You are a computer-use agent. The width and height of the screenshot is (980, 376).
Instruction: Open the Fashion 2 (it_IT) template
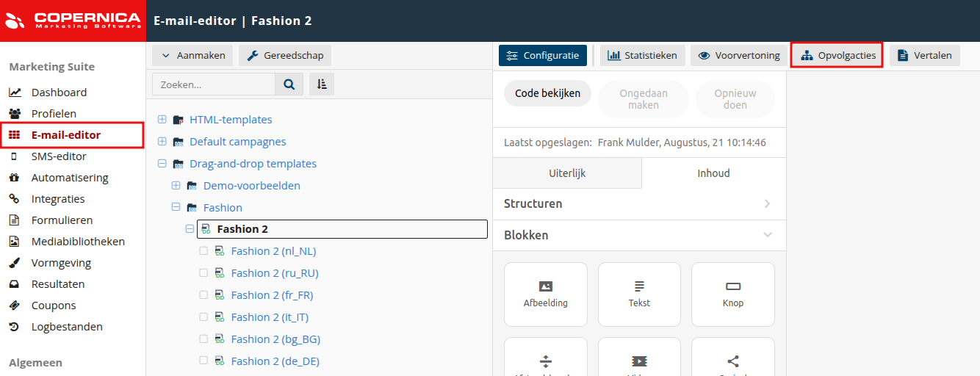(x=270, y=317)
